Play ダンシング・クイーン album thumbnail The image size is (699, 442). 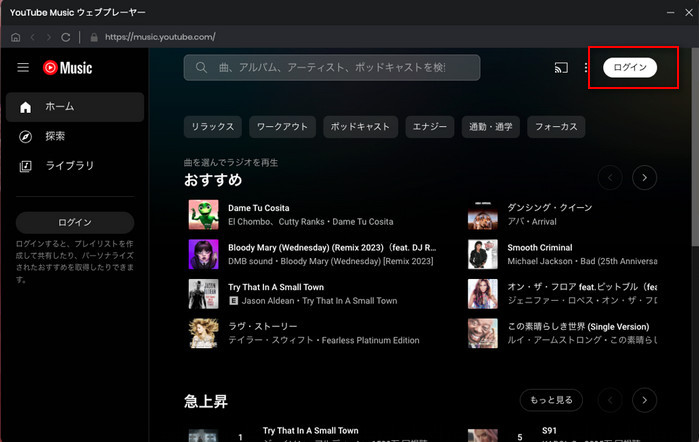pos(483,215)
